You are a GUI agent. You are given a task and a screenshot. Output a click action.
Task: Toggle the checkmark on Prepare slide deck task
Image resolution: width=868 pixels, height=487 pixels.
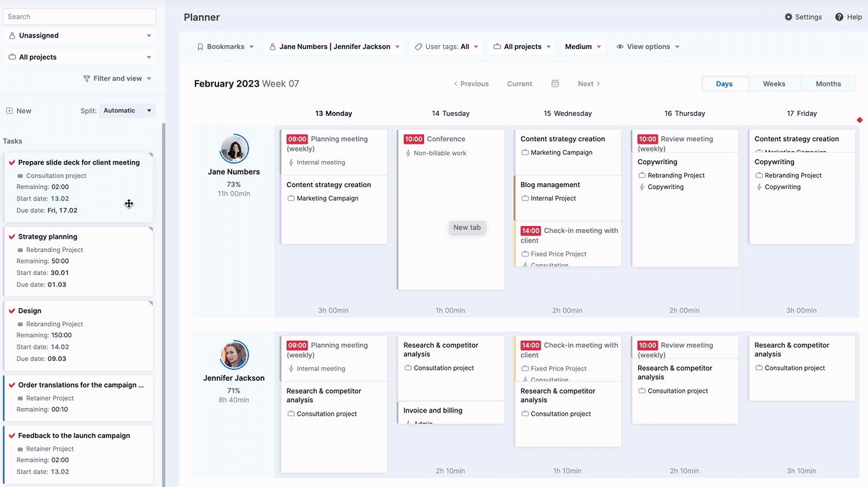[x=12, y=162]
